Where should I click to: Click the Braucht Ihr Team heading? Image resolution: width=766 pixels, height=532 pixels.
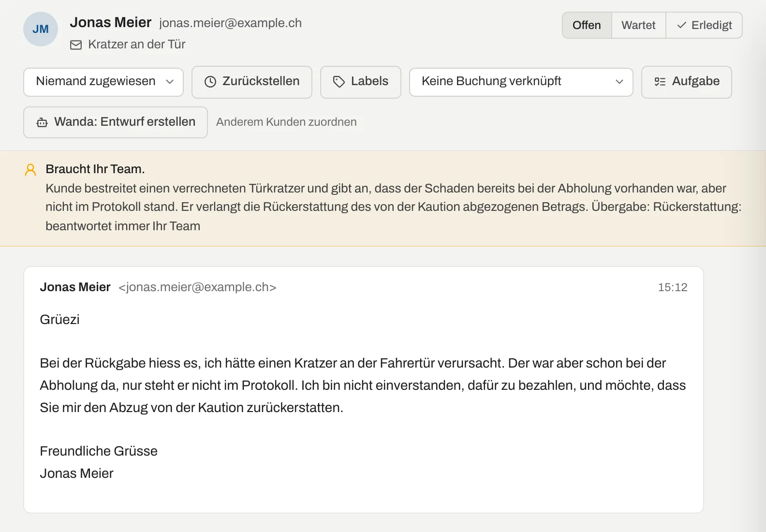click(95, 169)
